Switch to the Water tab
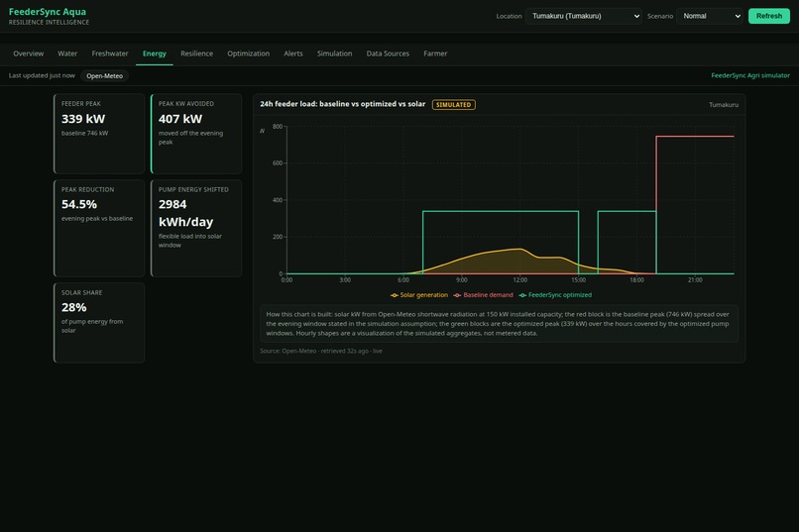 67,53
